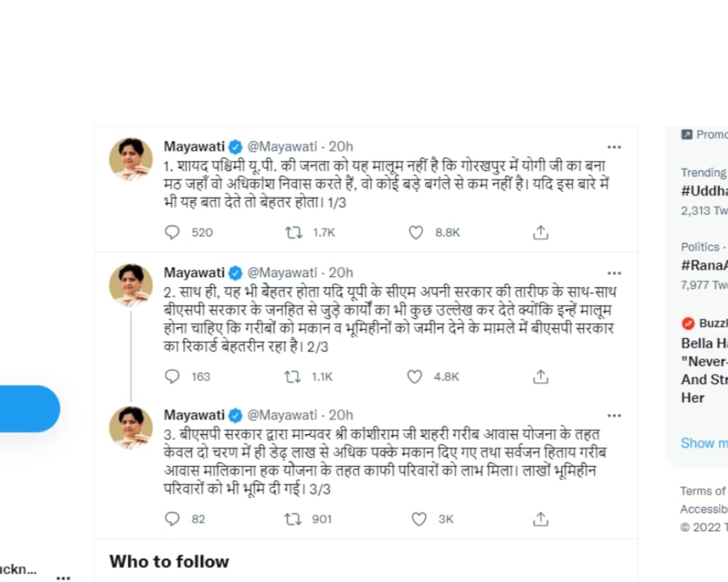728x582 pixels.
Task: Retweet the first tweet with 1.7K retweets
Action: click(x=293, y=232)
